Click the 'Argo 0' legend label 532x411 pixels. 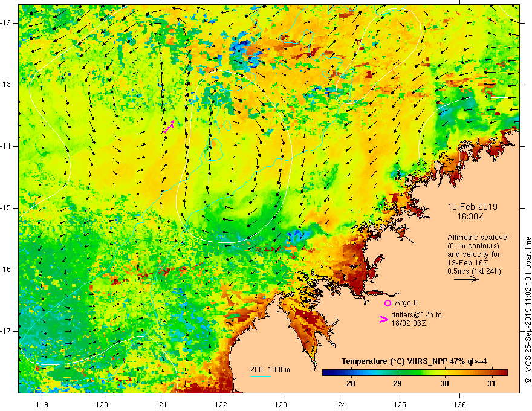click(x=406, y=303)
